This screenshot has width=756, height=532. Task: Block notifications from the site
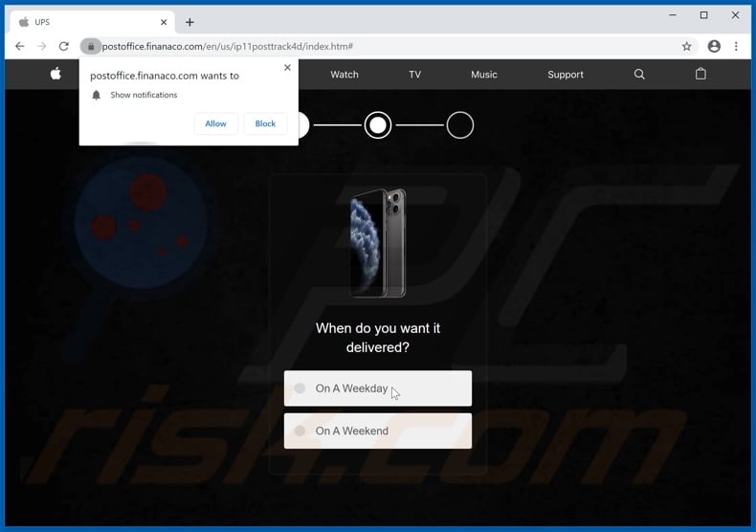point(265,123)
